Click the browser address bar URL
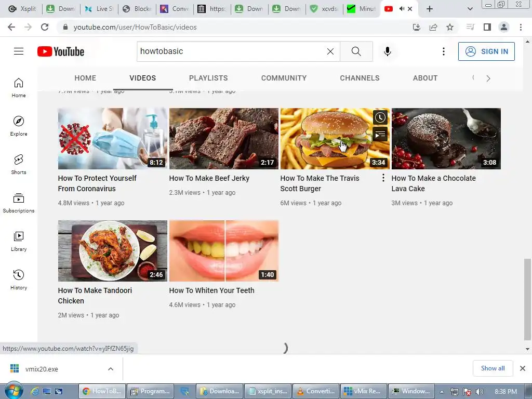532x399 pixels. [x=135, y=27]
